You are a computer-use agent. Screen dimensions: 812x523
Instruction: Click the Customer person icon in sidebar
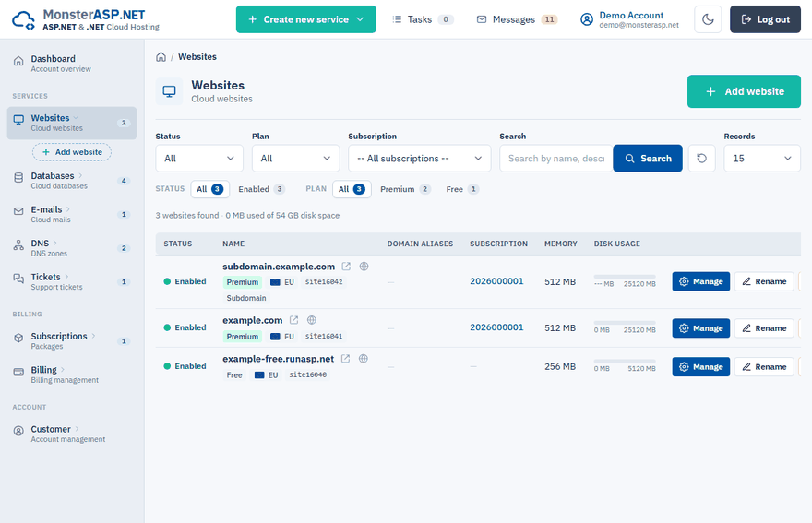[18, 431]
